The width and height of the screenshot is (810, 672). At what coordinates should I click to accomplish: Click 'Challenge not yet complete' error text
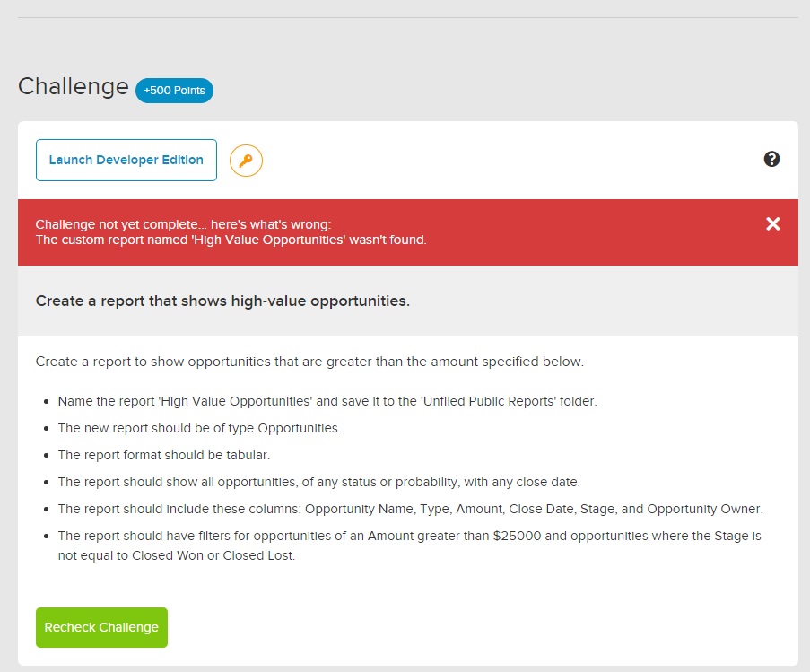[183, 223]
